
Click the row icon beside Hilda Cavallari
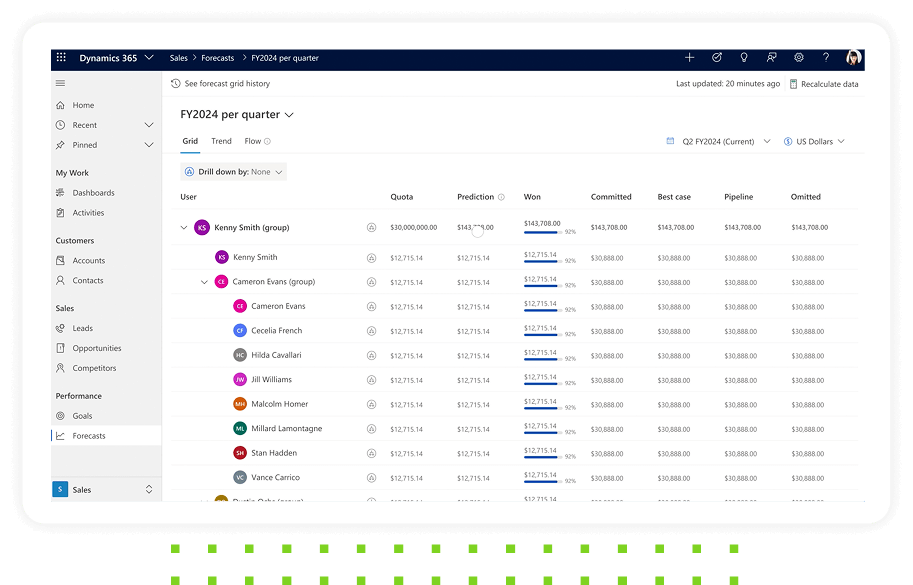[371, 356]
